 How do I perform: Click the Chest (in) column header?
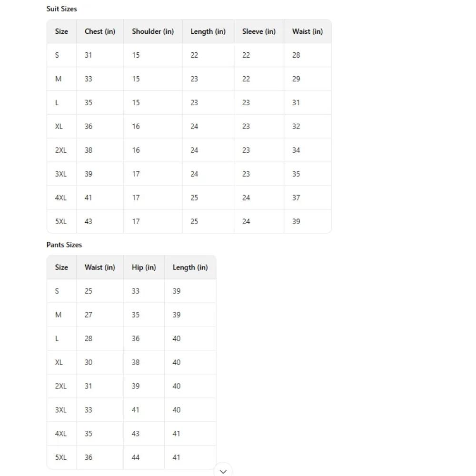tap(100, 31)
